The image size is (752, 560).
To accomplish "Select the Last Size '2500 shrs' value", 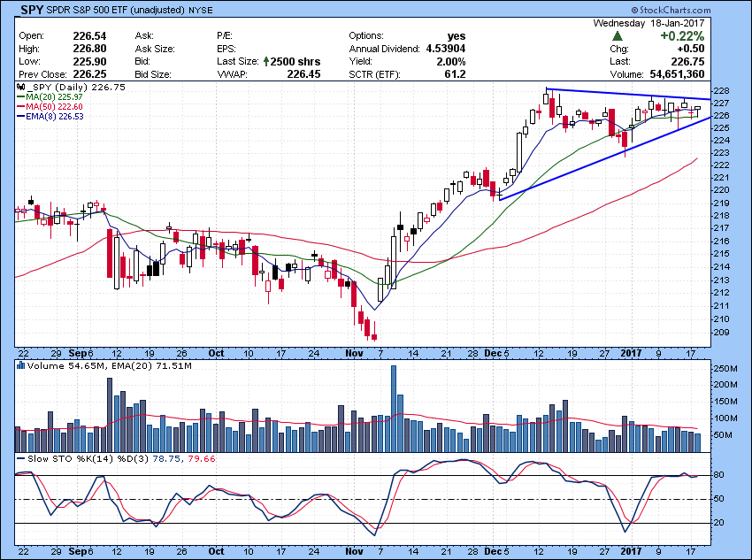I will pyautogui.click(x=295, y=61).
